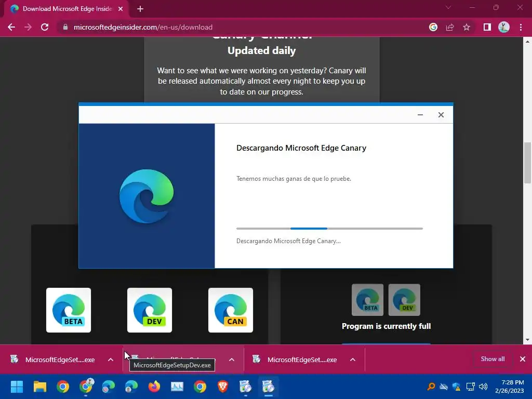Open the third Chrome taskbar icon
532x399 pixels.
[x=200, y=387]
